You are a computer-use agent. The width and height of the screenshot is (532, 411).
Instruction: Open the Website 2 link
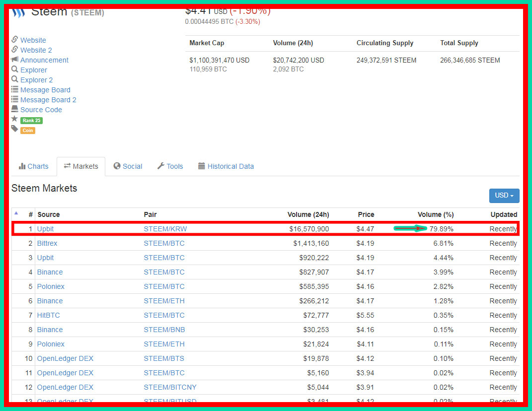[x=36, y=50]
